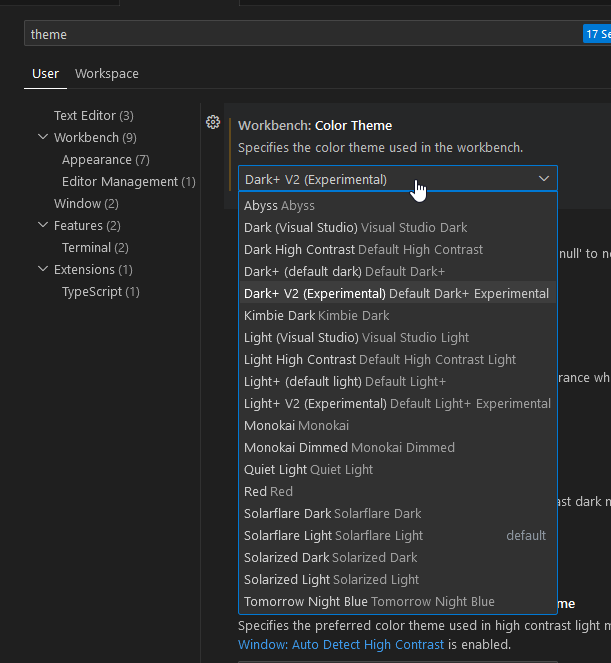Choose the Quiet Light theme option

click(x=398, y=469)
